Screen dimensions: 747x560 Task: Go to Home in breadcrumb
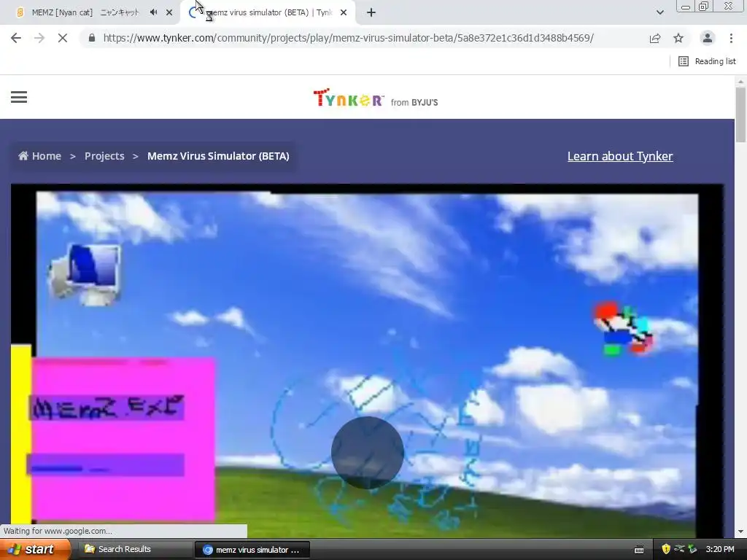pyautogui.click(x=40, y=156)
